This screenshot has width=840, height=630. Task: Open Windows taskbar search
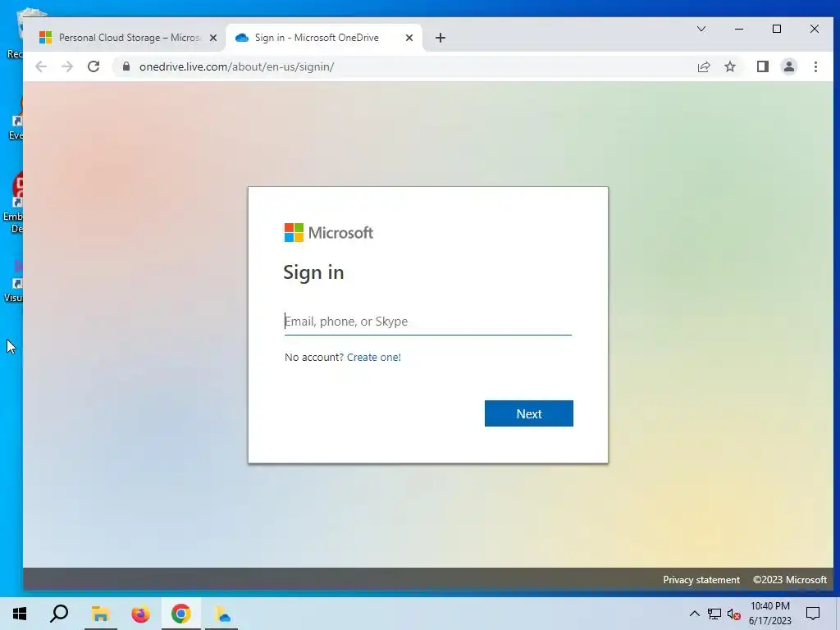[59, 614]
